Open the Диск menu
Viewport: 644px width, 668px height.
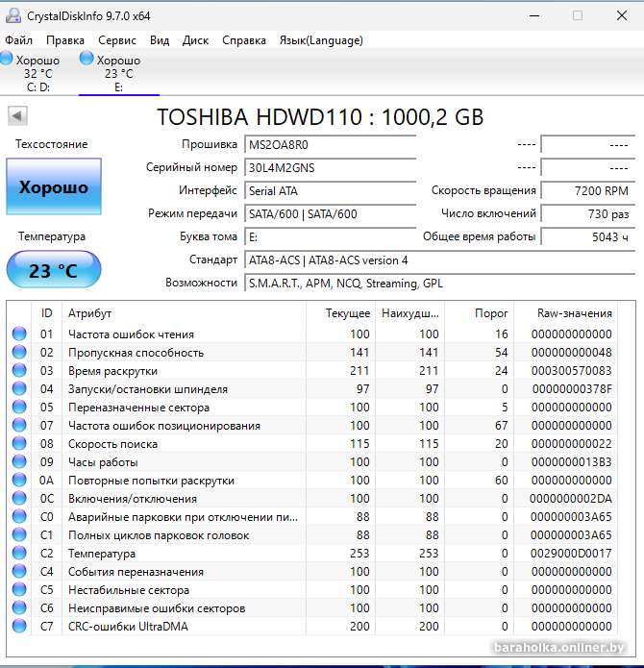click(x=195, y=40)
